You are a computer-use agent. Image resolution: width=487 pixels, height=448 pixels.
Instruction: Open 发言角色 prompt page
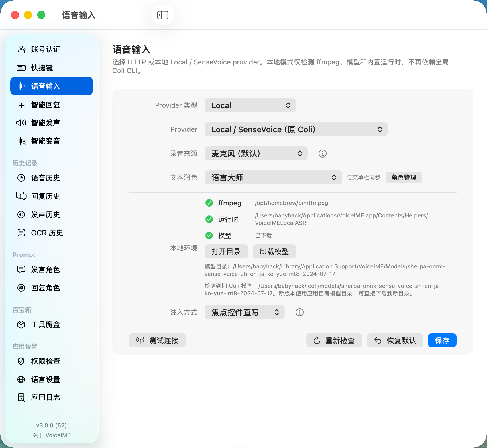52,270
